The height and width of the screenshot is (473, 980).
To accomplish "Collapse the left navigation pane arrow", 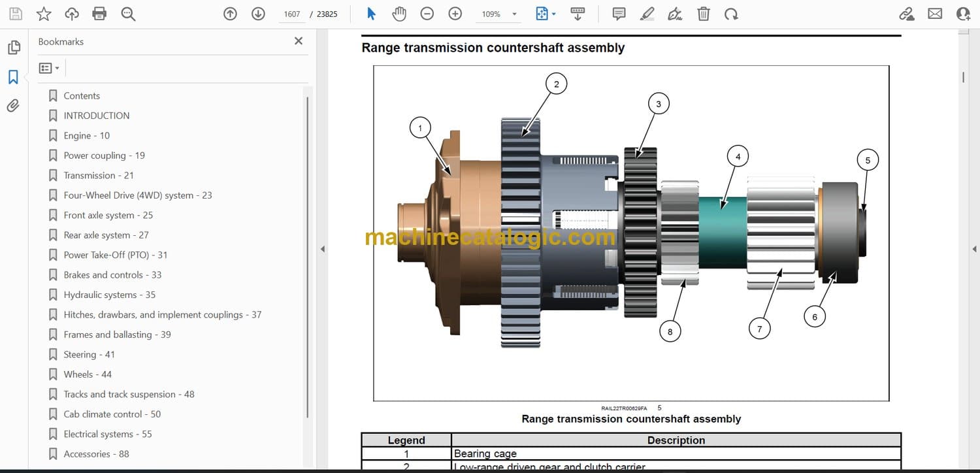I will 321,249.
